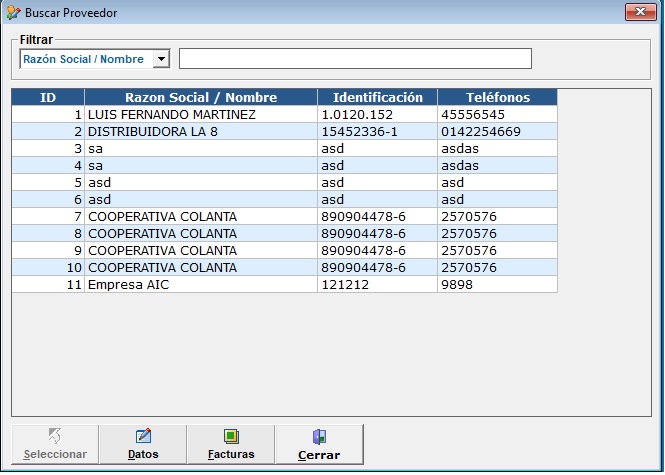Image resolution: width=665 pixels, height=475 pixels.
Task: Click the Buscar Proveedor title bar icon
Action: coord(12,13)
